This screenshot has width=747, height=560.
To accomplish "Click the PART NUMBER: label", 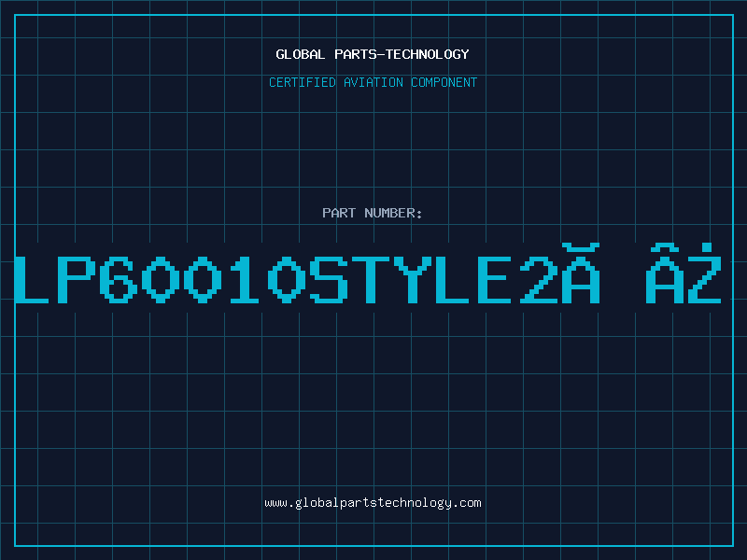I will 373,213.
